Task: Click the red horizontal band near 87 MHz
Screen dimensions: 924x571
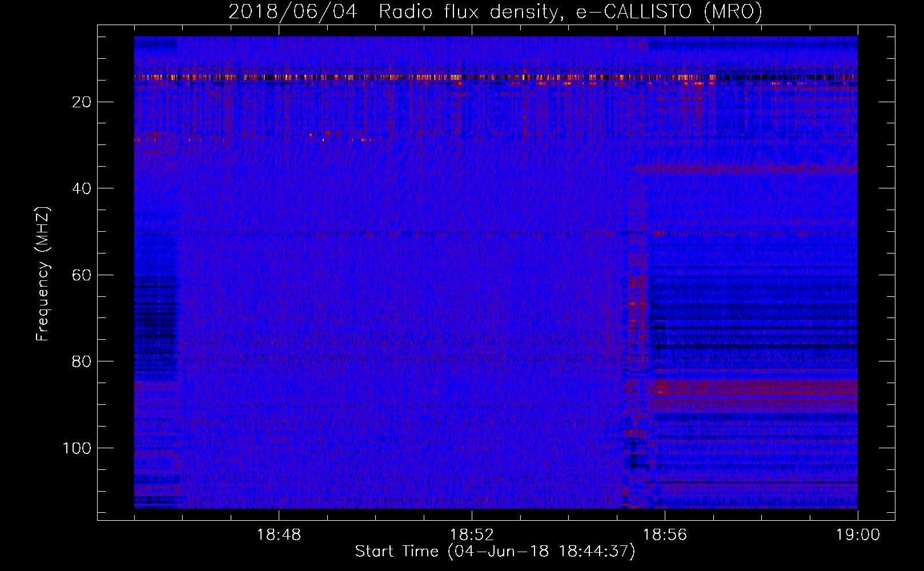Action: tap(753, 392)
